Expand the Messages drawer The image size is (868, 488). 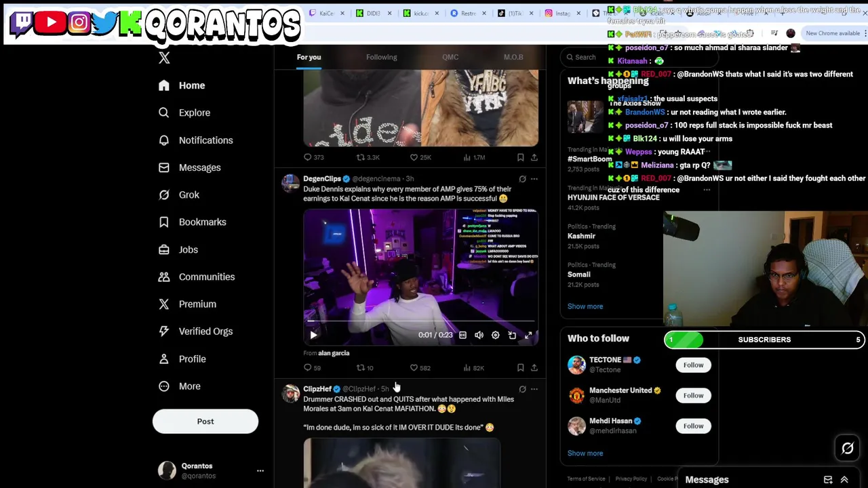pyautogui.click(x=844, y=480)
